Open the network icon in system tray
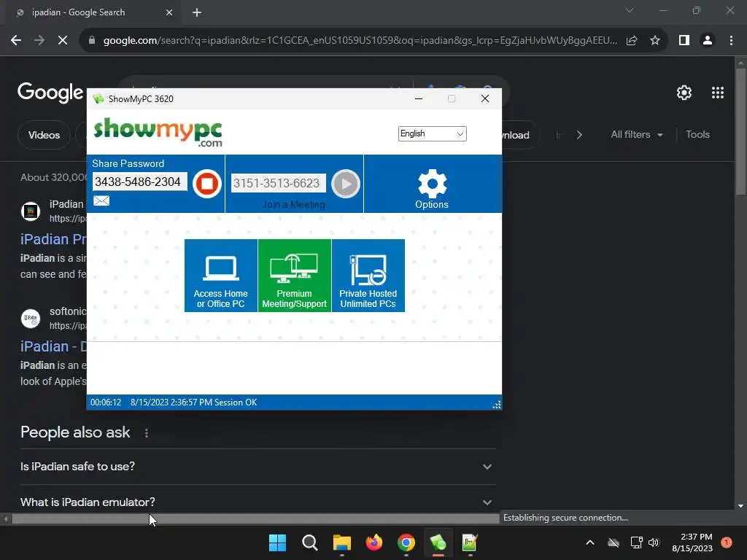 pyautogui.click(x=636, y=542)
